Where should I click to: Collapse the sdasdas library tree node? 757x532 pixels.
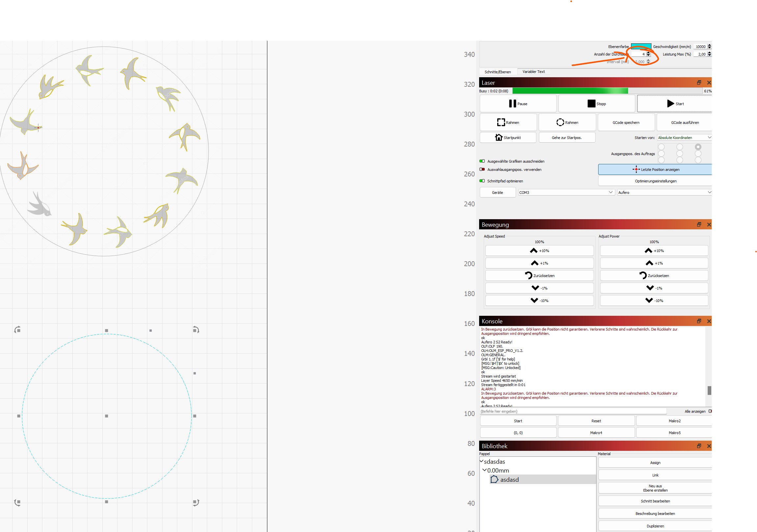(481, 461)
